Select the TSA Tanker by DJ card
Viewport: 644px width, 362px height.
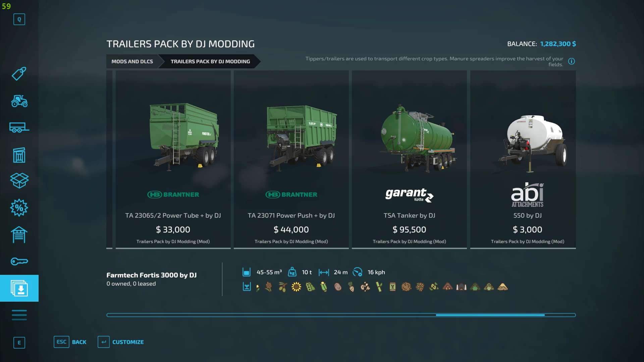(x=409, y=160)
